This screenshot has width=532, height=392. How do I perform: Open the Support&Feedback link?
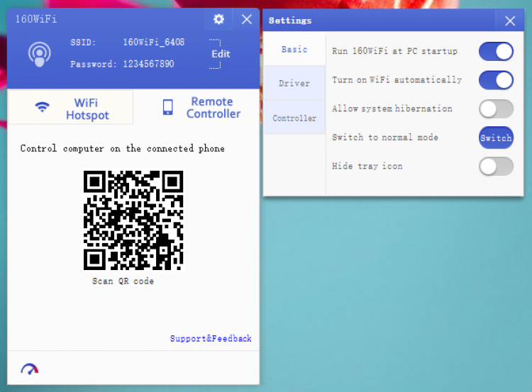click(x=211, y=338)
